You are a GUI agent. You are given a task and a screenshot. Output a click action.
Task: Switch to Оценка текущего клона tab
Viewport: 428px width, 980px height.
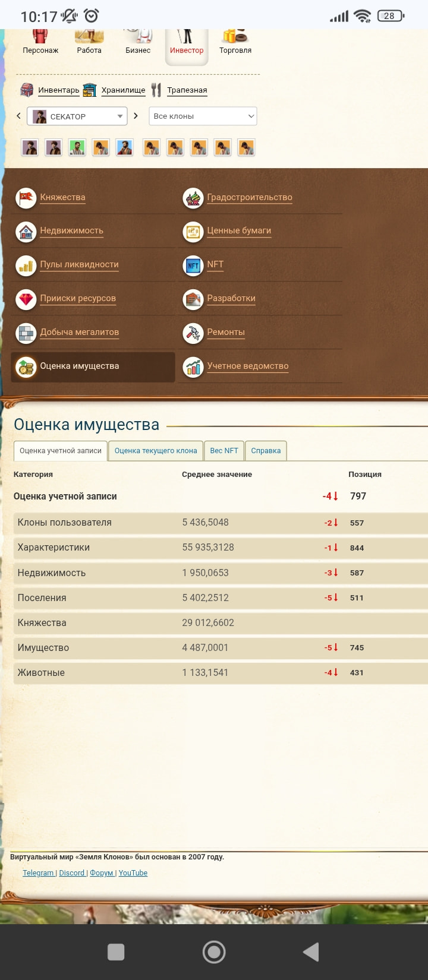click(156, 451)
